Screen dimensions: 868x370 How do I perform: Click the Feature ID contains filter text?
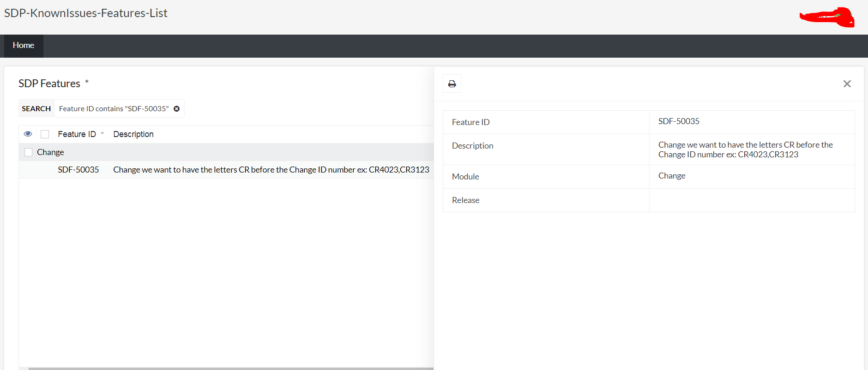[114, 108]
